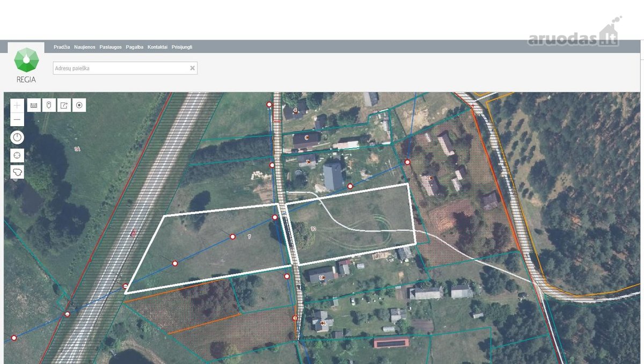The height and width of the screenshot is (364, 644).
Task: Clear the address search with the X
Action: click(x=192, y=68)
